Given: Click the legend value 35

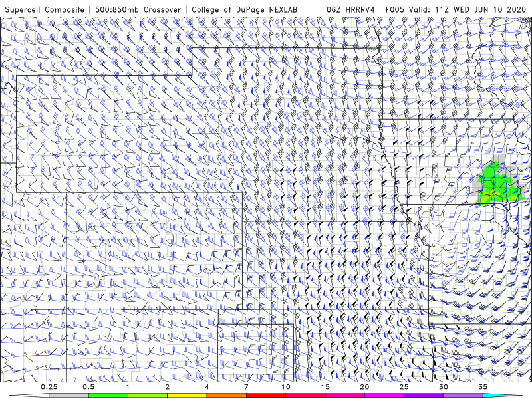Looking at the screenshot, I should pyautogui.click(x=483, y=387).
